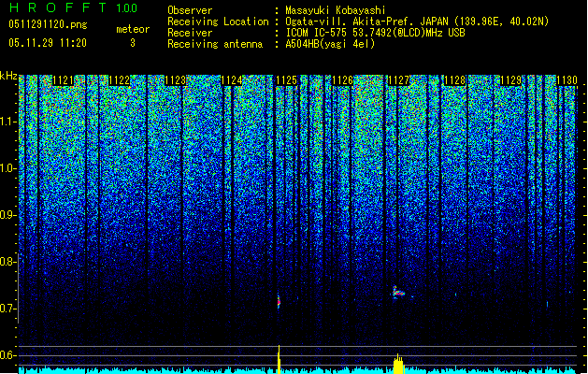Click the version number 1.0.0
588x374 pixels.
click(x=126, y=8)
